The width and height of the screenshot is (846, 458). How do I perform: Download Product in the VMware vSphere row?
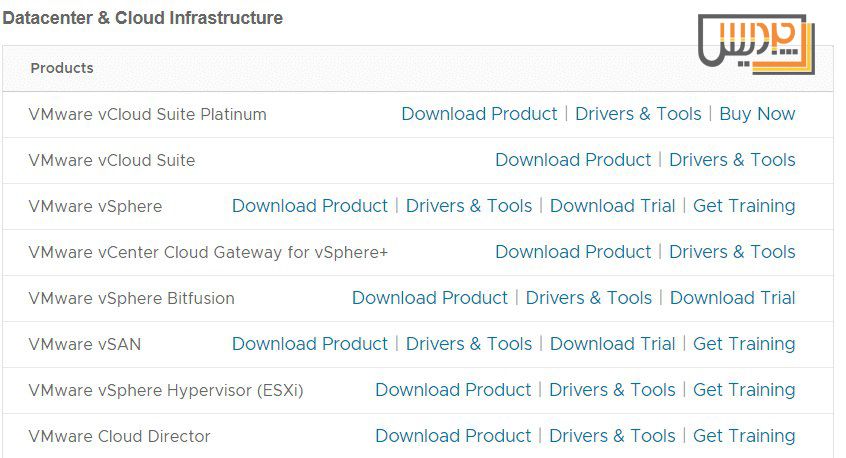(x=310, y=206)
